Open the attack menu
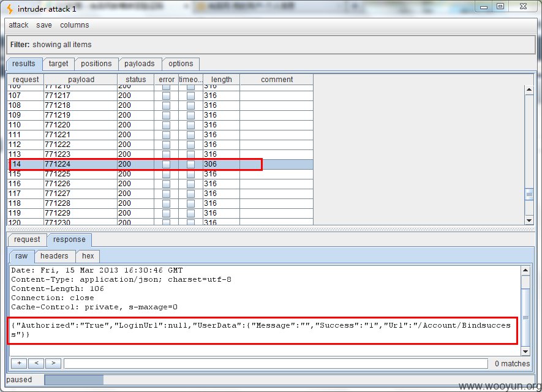The width and height of the screenshot is (542, 392). point(18,25)
